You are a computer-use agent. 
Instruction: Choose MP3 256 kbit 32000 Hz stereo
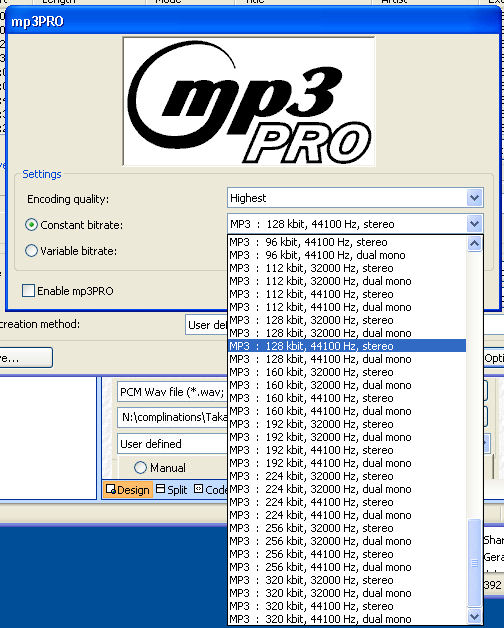coord(347,528)
